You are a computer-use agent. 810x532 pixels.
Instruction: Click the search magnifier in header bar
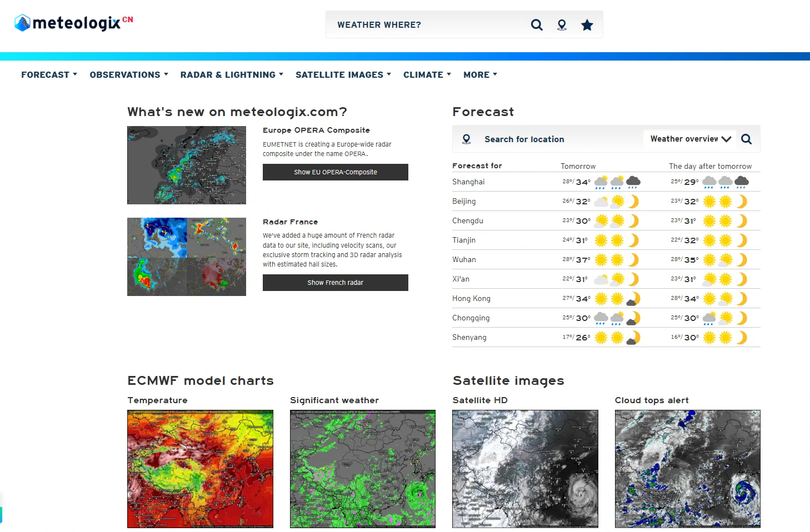coord(537,25)
